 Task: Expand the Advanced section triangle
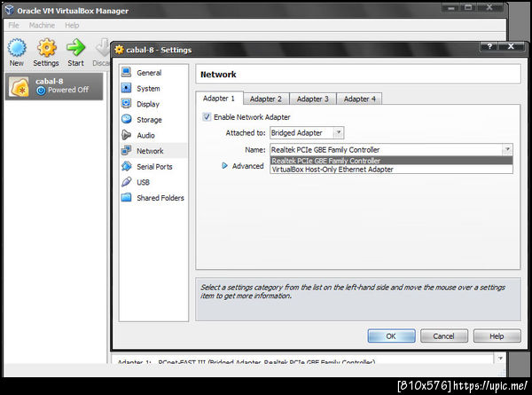click(x=224, y=166)
